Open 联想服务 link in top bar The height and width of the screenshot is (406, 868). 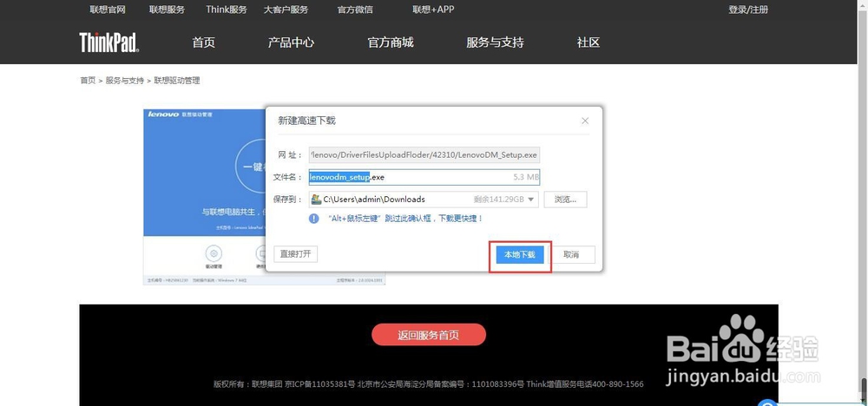point(168,10)
